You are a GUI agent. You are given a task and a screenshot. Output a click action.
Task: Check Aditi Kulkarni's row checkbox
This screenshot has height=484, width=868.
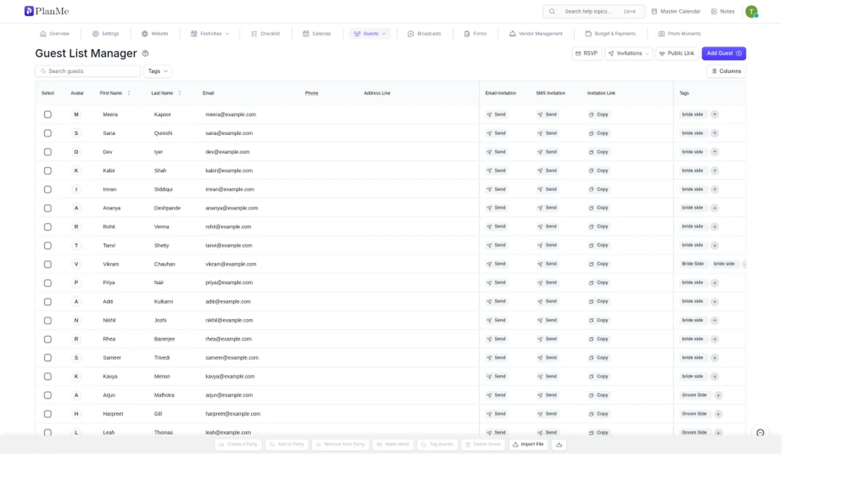pos(47,301)
